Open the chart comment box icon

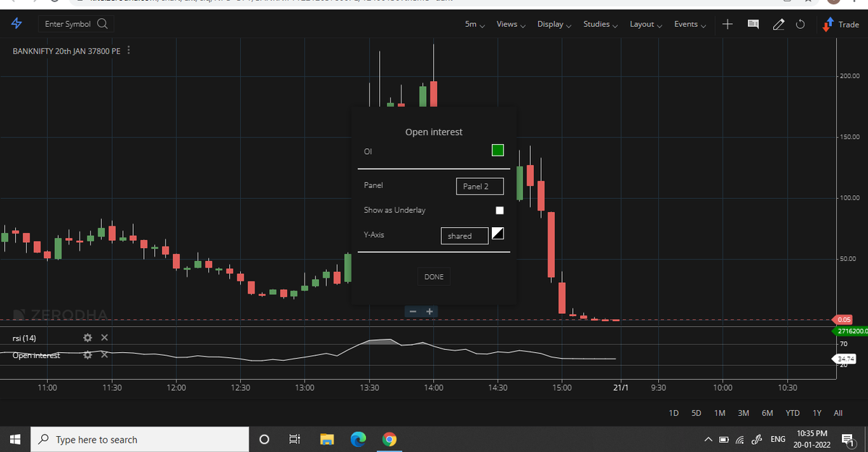[753, 24]
